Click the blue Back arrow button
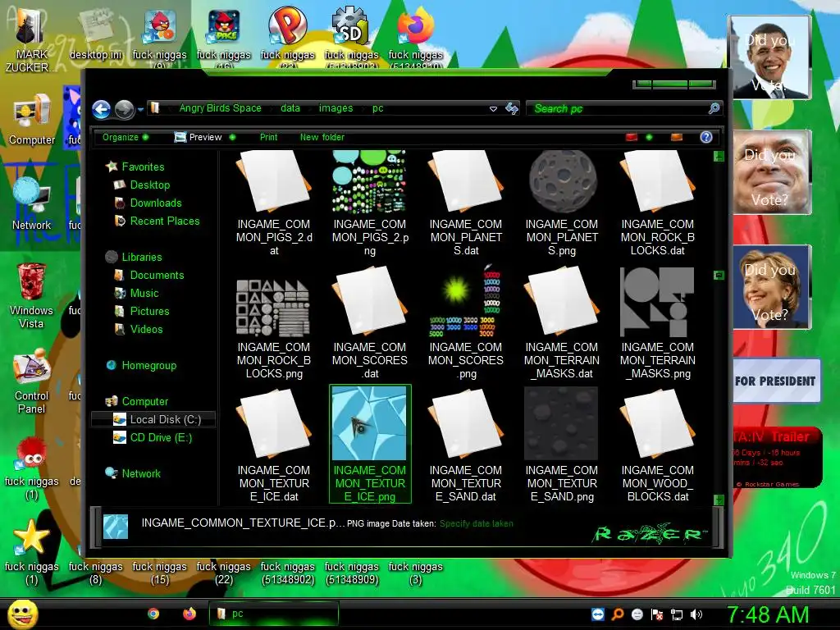Viewport: 840px width, 630px height. pyautogui.click(x=101, y=109)
